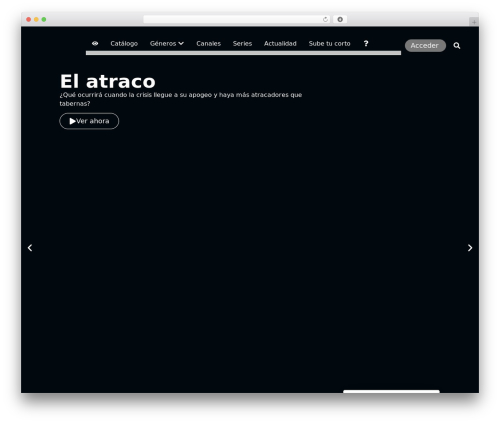The image size is (500, 423).
Task: Click the browser extension icon beside address bar
Action: 340,19
